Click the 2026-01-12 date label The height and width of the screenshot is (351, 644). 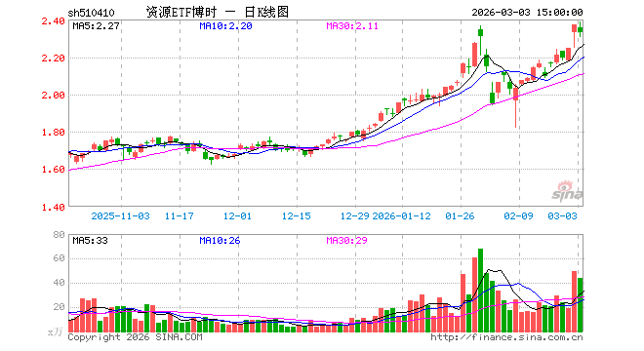[401, 215]
